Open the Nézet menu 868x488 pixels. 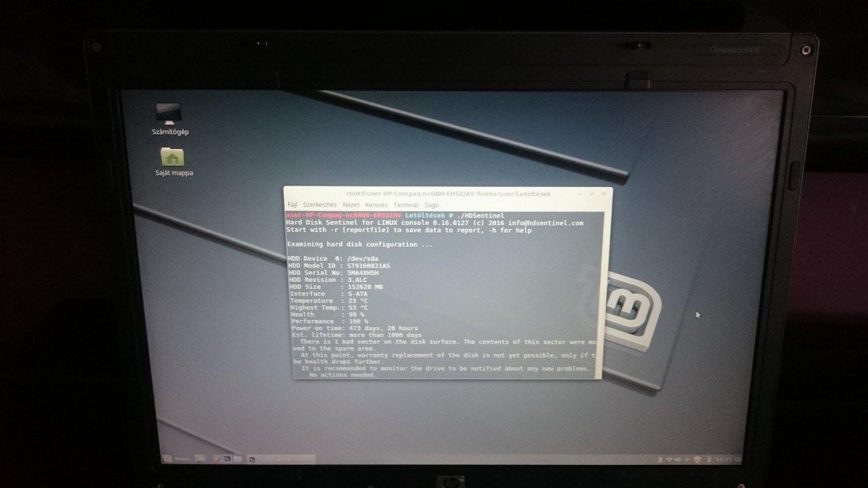(x=351, y=205)
